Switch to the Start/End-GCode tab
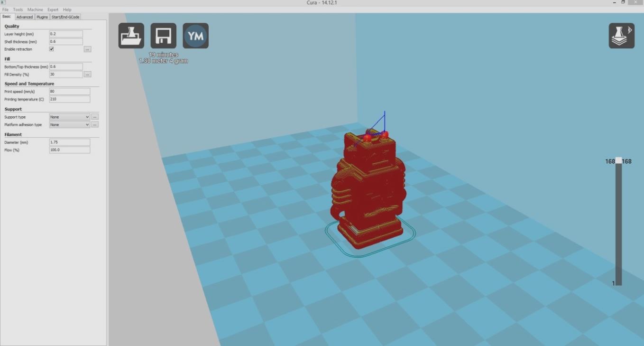644x346 pixels. [x=65, y=17]
